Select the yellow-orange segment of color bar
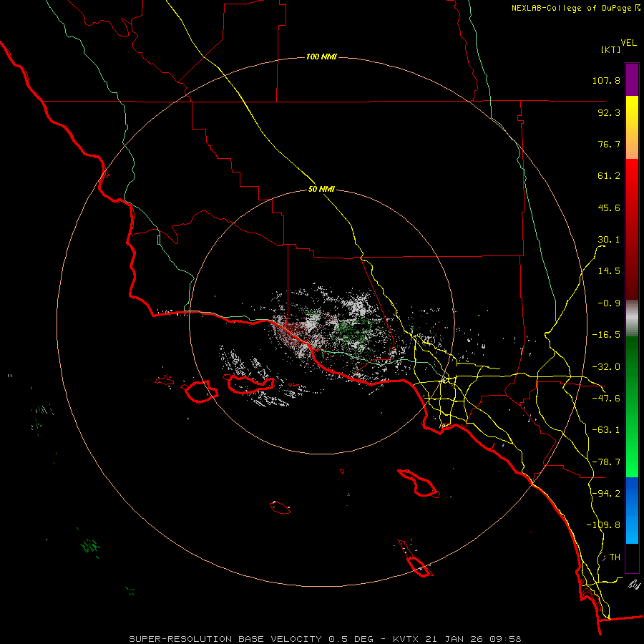Image resolution: width=644 pixels, height=644 pixels. [632, 127]
